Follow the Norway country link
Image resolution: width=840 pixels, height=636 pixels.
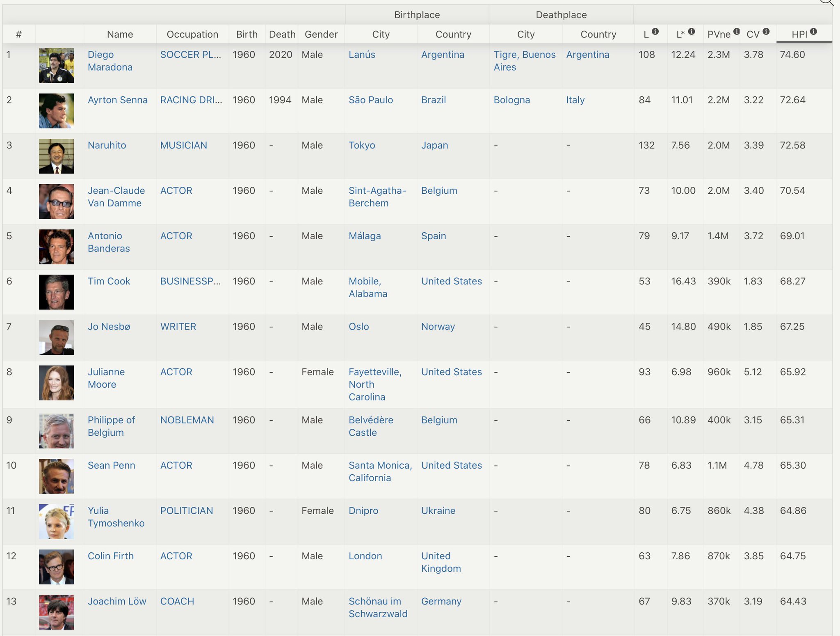[438, 327]
